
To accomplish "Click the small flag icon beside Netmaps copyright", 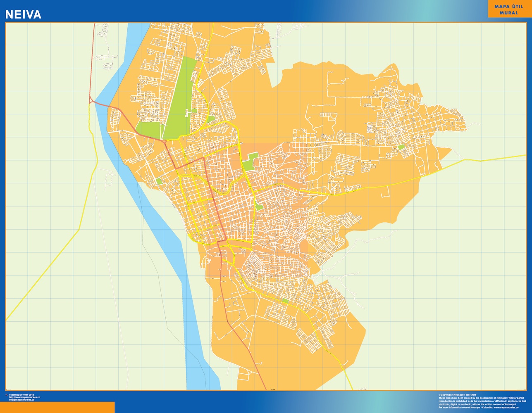I will 7,395.
